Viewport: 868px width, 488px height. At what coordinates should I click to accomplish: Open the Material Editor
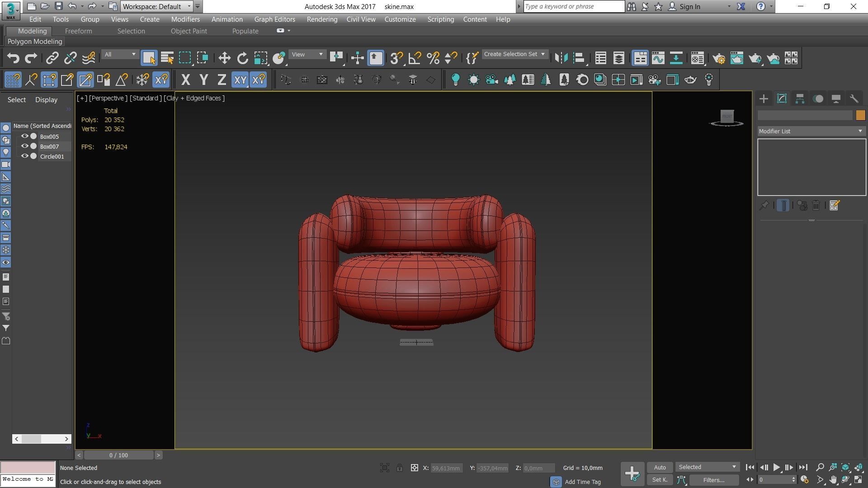coord(698,58)
